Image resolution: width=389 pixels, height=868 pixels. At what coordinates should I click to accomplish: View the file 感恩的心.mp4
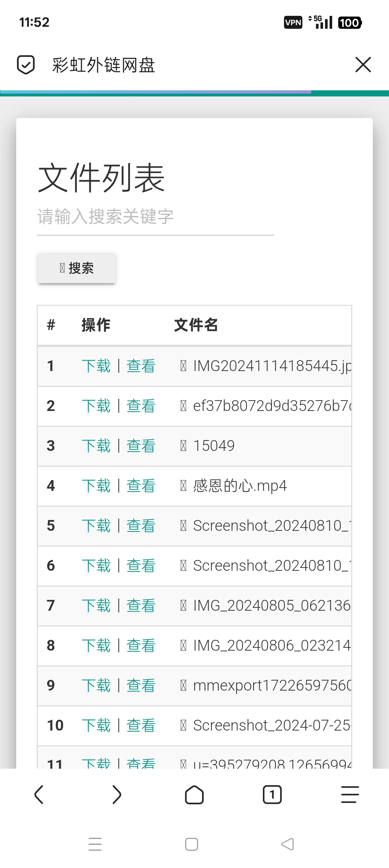pos(141,486)
